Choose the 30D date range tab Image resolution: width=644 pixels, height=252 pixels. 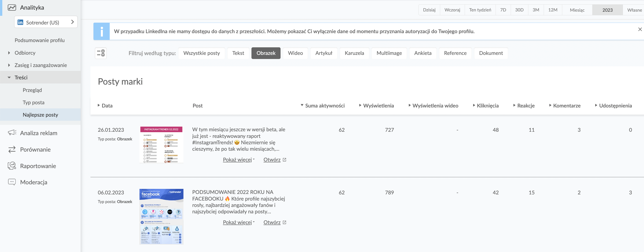519,10
